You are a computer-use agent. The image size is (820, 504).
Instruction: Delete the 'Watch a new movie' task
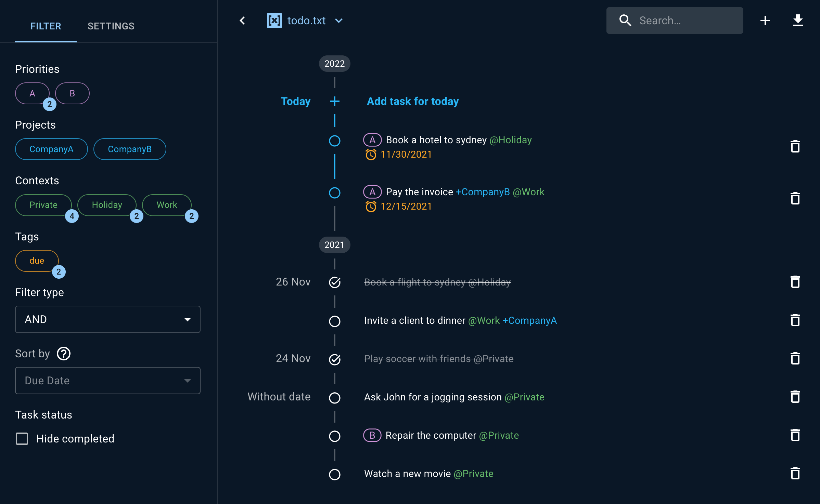tap(795, 474)
